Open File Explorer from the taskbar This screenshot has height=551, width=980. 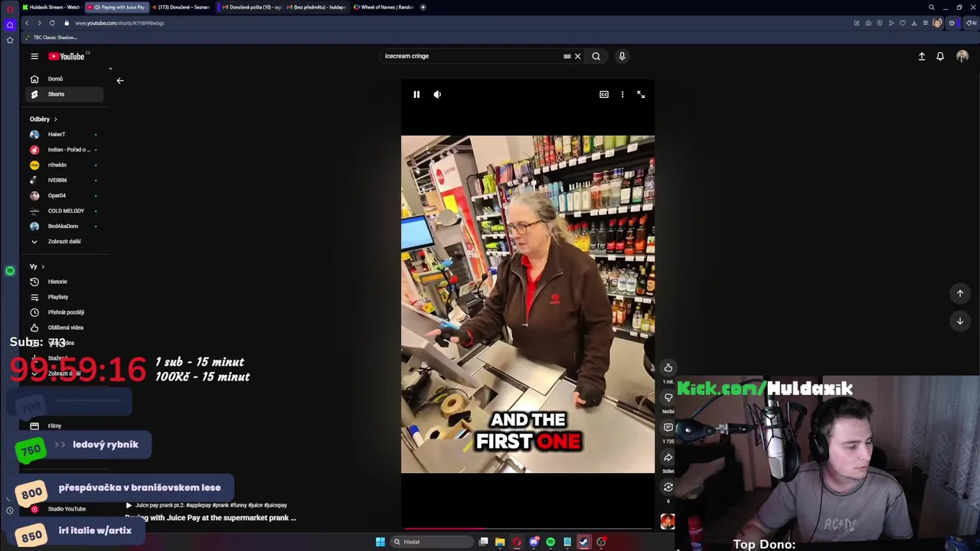(500, 542)
